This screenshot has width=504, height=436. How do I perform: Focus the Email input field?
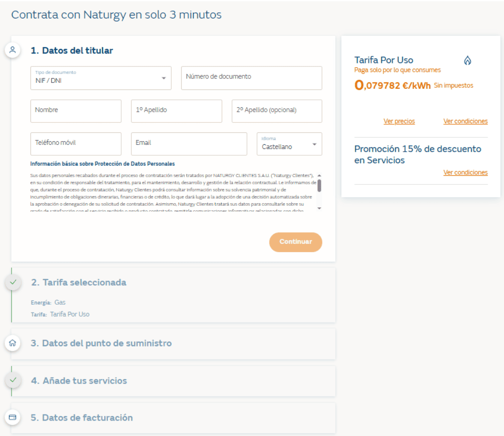pyautogui.click(x=189, y=144)
